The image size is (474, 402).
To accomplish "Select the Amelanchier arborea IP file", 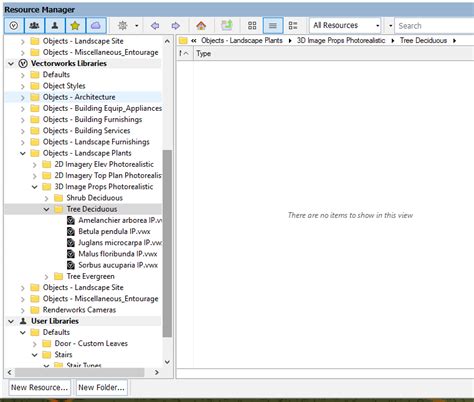I will [x=120, y=220].
